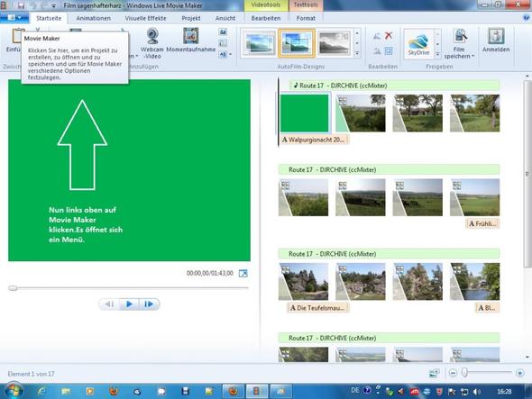Expand the quick access toolbar customize arrow
Image resolution: width=532 pixels, height=399 pixels.
coord(53,5)
